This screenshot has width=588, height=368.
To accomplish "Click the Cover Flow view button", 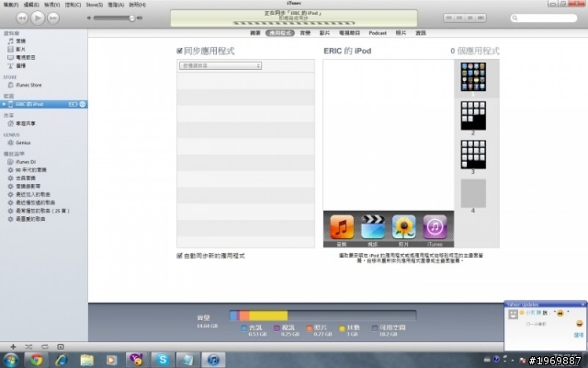I will [481, 17].
